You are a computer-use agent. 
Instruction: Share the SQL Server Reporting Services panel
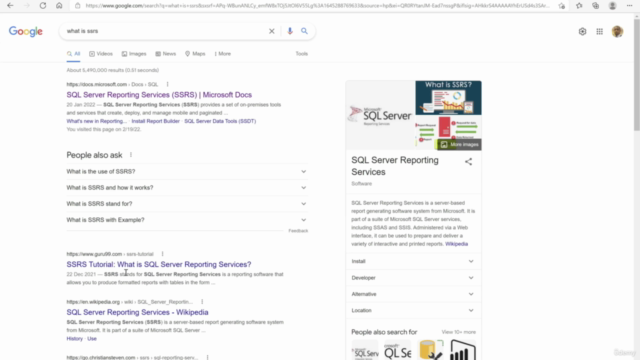click(468, 162)
